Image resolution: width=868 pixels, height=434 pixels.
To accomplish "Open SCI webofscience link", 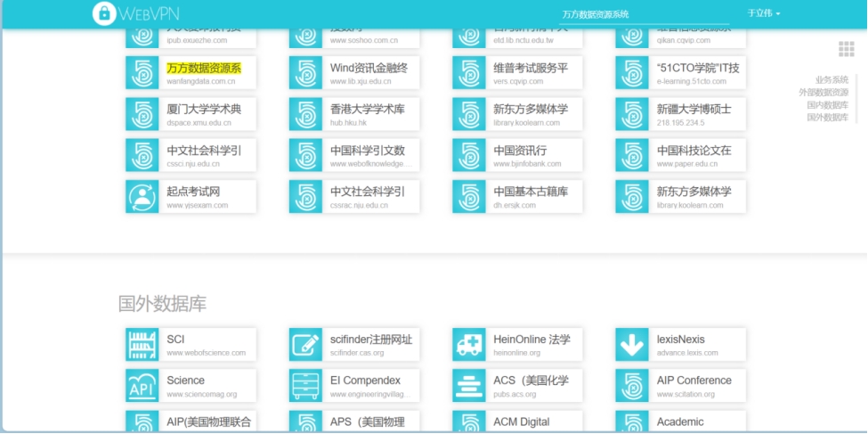I will [175, 340].
